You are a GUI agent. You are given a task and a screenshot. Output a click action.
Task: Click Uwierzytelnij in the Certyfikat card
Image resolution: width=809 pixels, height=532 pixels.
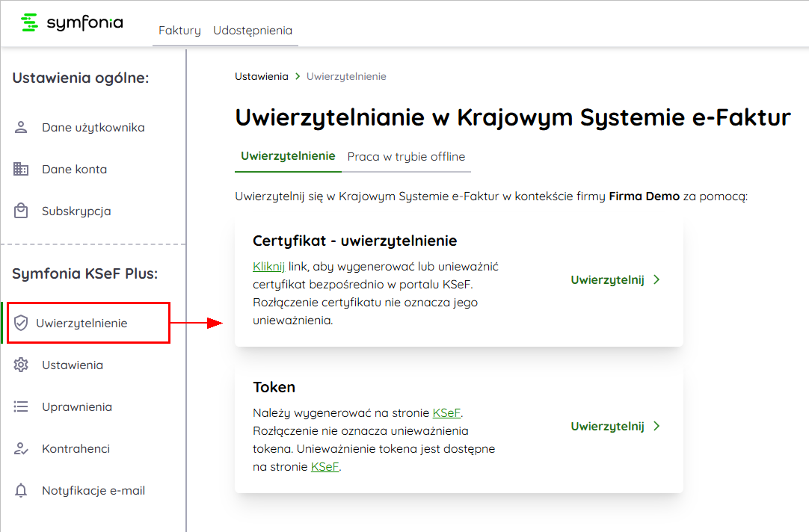pyautogui.click(x=607, y=280)
